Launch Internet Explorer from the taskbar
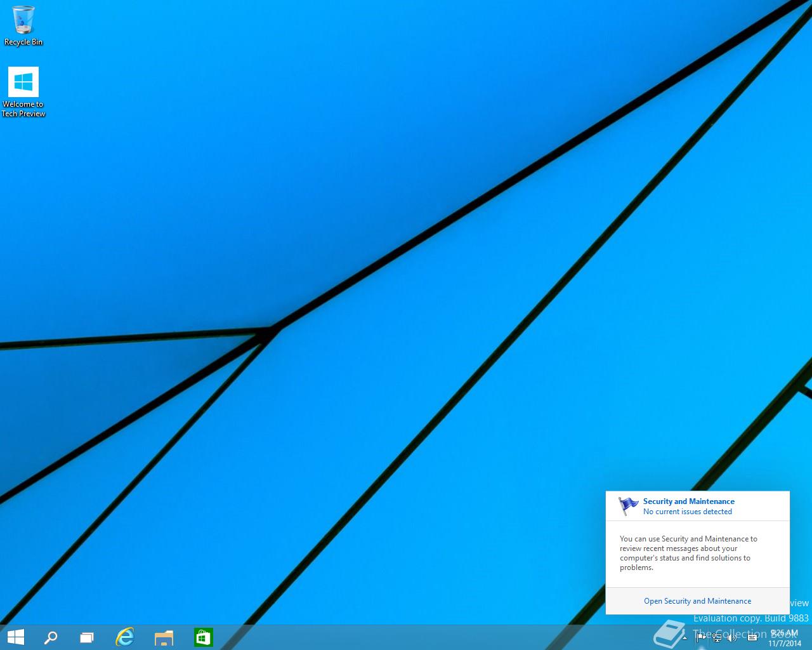 click(125, 637)
